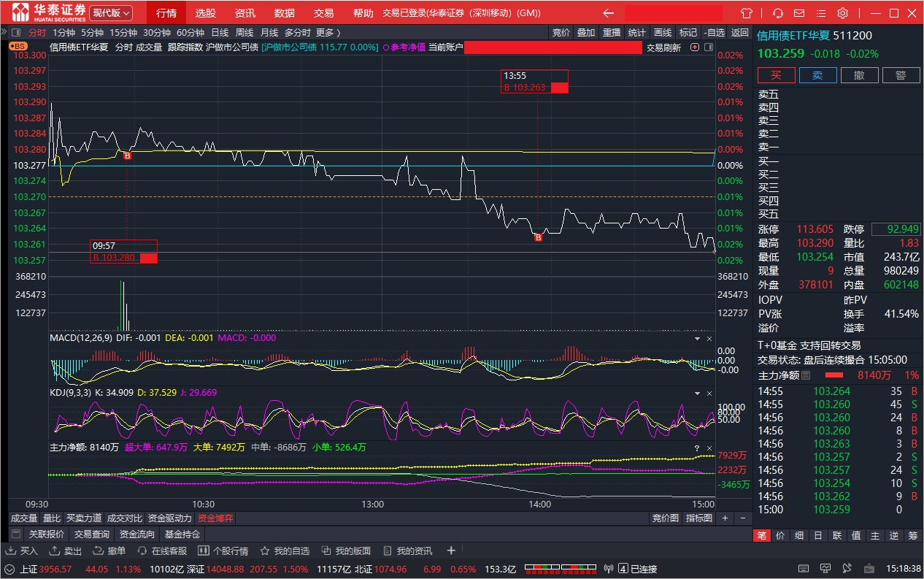Open 个股行情 in bottom toolbar
Viewport: 924px width, 579px height.
[224, 551]
